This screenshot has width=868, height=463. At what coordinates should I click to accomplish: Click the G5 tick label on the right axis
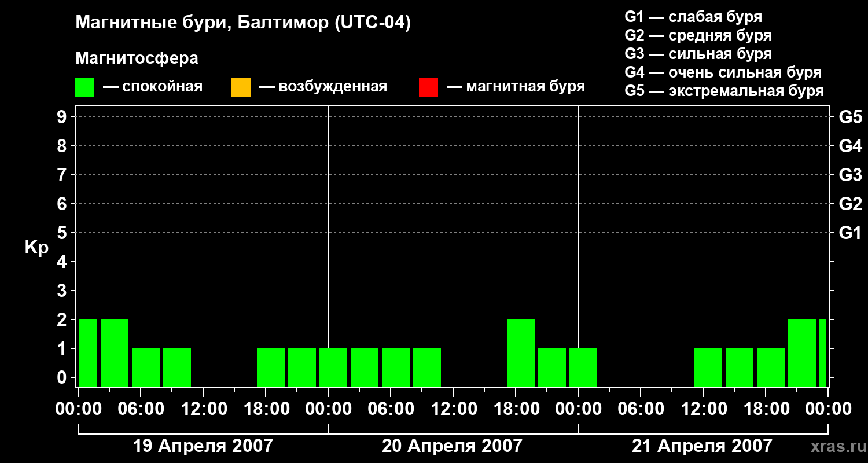tap(850, 117)
